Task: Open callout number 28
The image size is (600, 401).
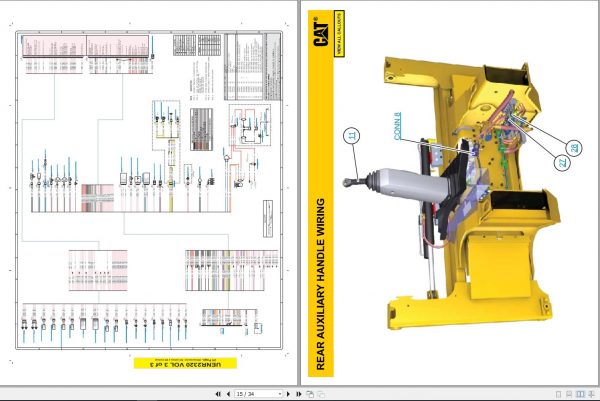Action: click(574, 148)
